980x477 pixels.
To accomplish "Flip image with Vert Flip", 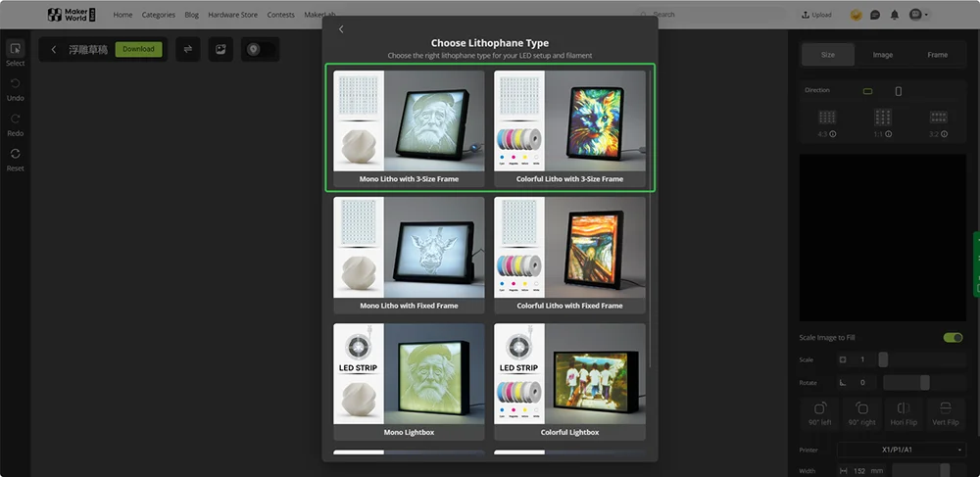I will (x=945, y=412).
